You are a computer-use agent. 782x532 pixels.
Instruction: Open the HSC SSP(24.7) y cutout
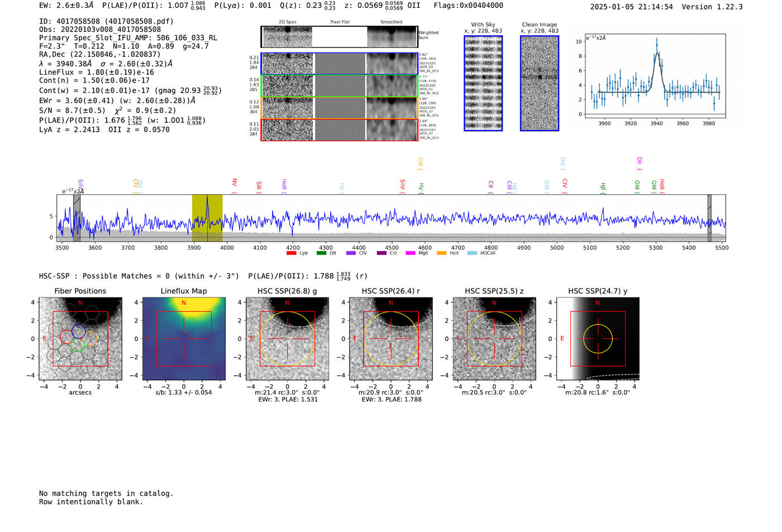tap(598, 338)
